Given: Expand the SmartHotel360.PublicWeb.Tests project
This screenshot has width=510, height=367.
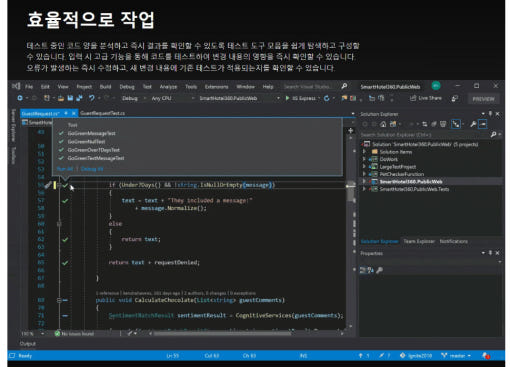Looking at the screenshot, I should click(x=364, y=189).
